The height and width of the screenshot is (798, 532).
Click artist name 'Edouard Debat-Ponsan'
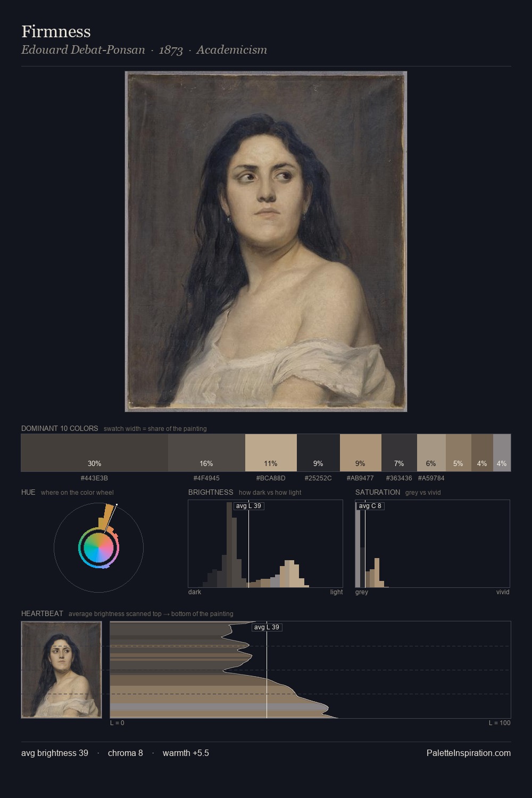click(83, 50)
